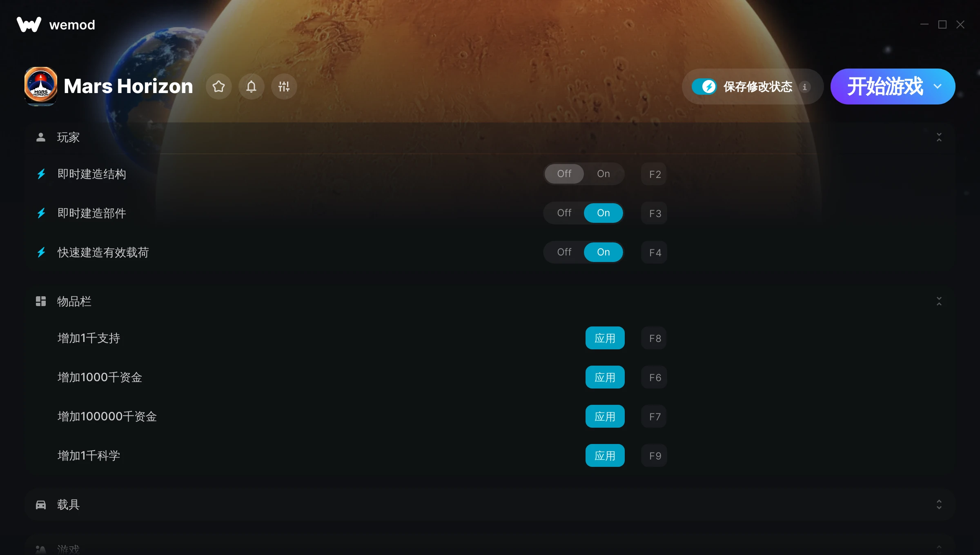Click the WeMod logo icon
The width and height of the screenshot is (980, 555).
[x=29, y=24]
